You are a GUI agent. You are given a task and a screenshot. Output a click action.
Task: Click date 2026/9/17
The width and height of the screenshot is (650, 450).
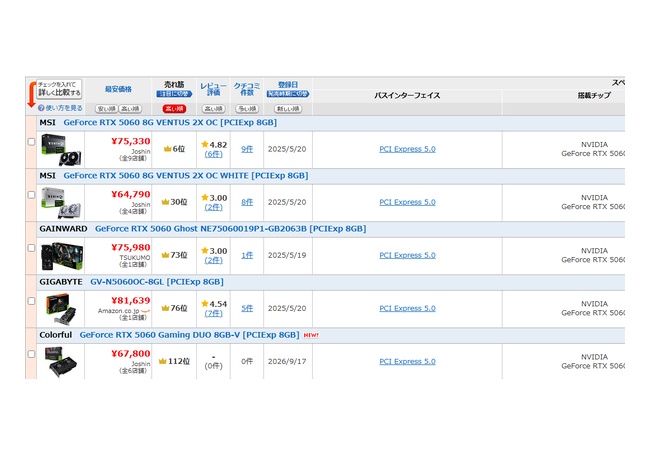(287, 361)
